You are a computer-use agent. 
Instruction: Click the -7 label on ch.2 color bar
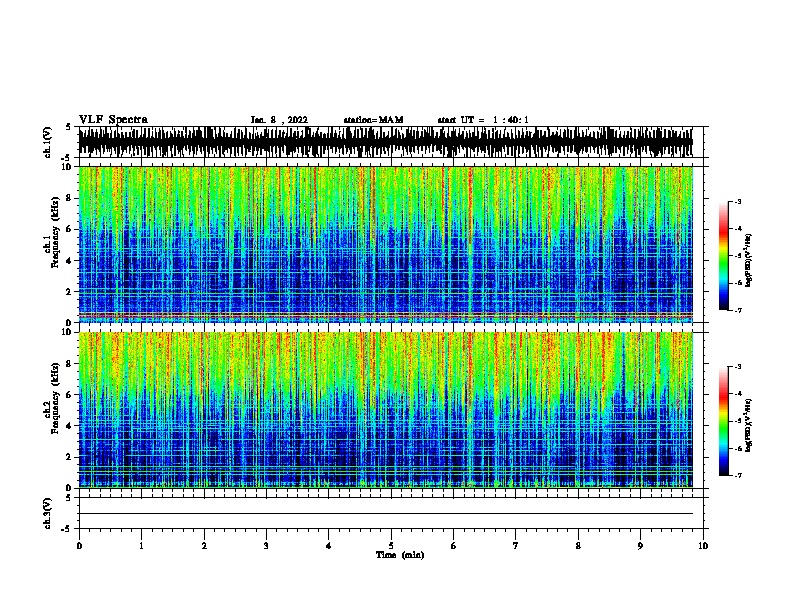click(x=737, y=475)
